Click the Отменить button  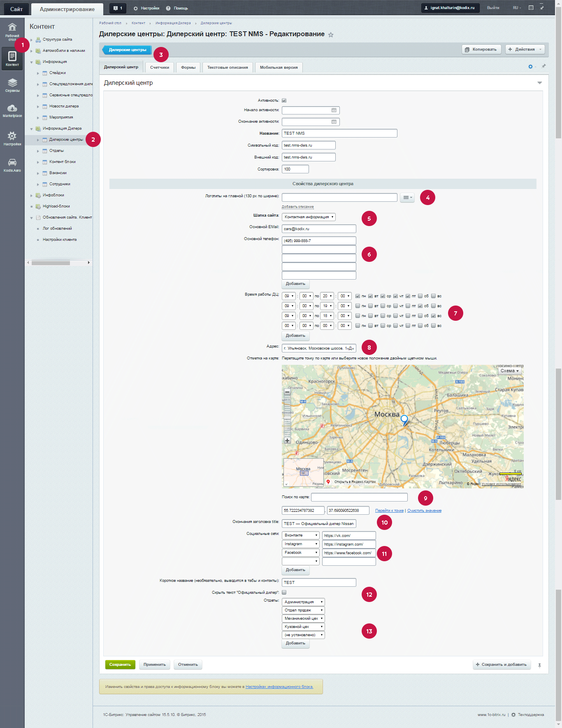click(x=188, y=665)
